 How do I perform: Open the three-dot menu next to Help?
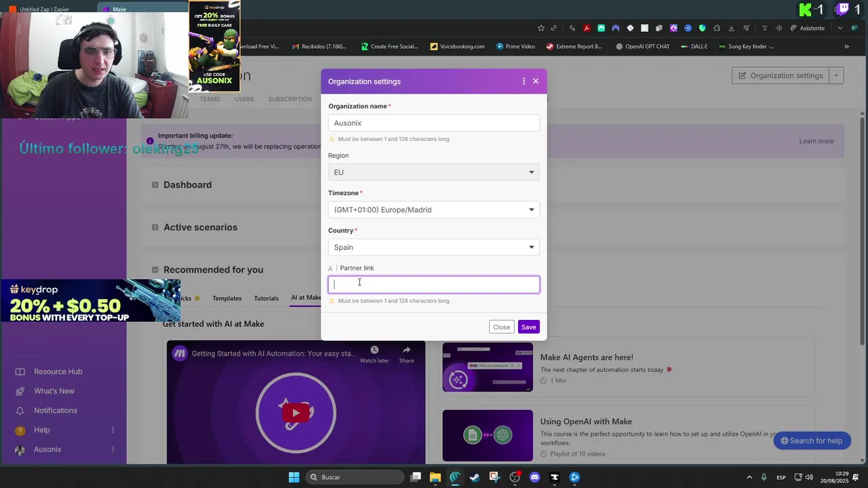click(113, 430)
